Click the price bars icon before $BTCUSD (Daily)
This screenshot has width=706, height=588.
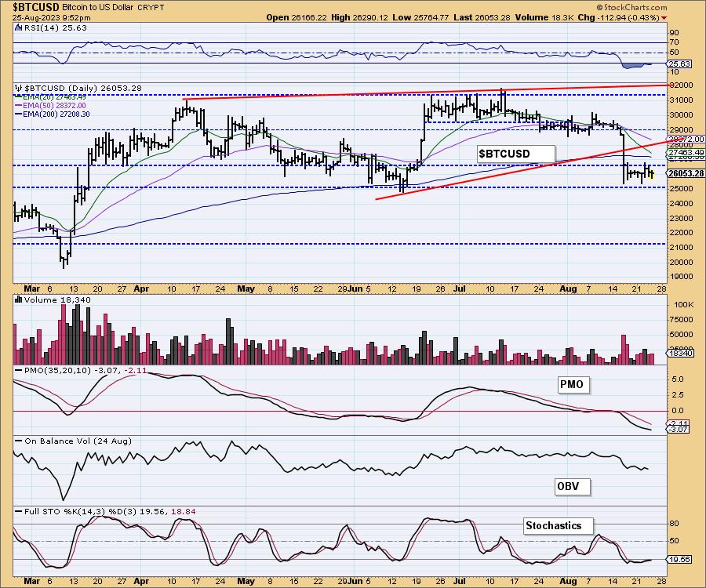(x=19, y=88)
